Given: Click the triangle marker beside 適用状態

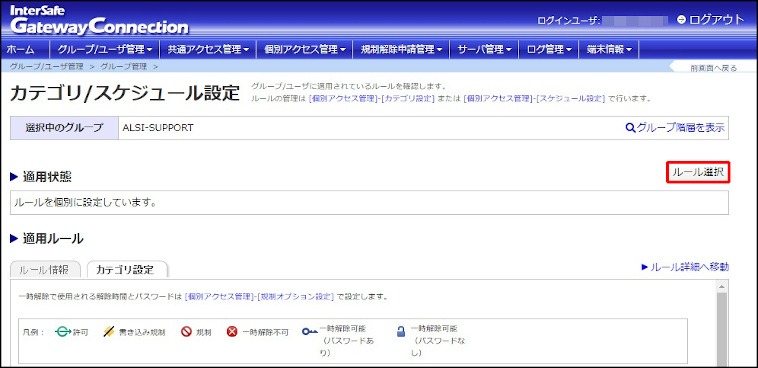Looking at the screenshot, I should coord(14,177).
